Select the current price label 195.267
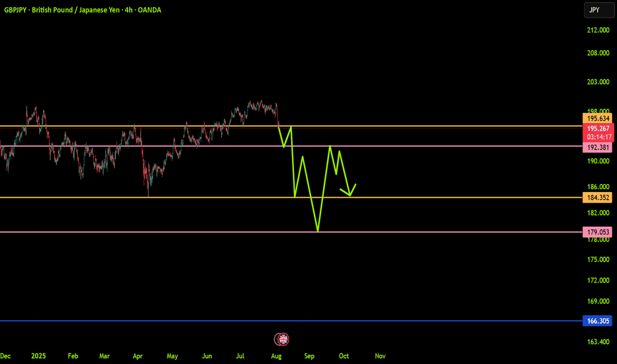Image resolution: width=617 pixels, height=364 pixels. click(598, 128)
